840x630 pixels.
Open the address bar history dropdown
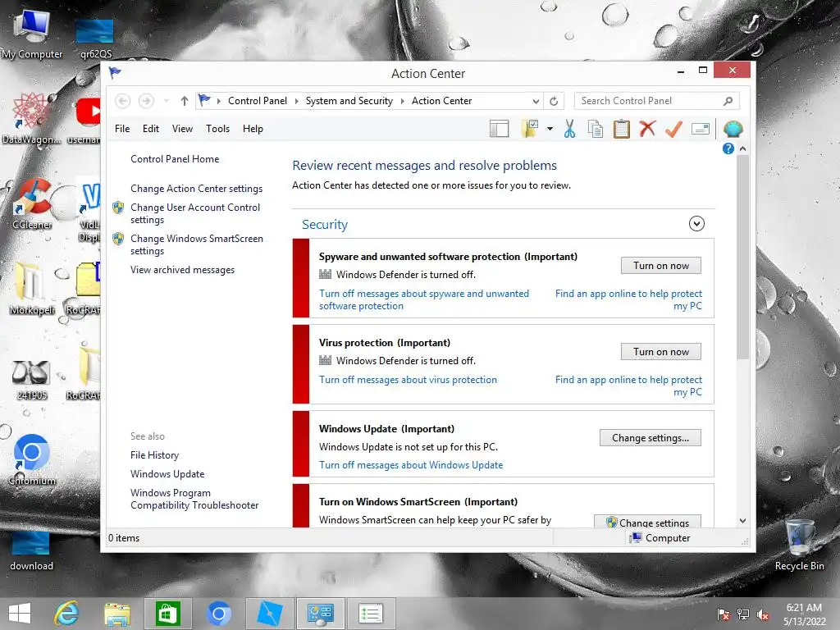coord(536,101)
